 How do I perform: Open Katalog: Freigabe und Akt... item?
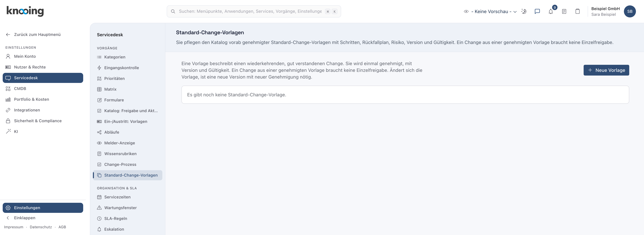(x=127, y=111)
